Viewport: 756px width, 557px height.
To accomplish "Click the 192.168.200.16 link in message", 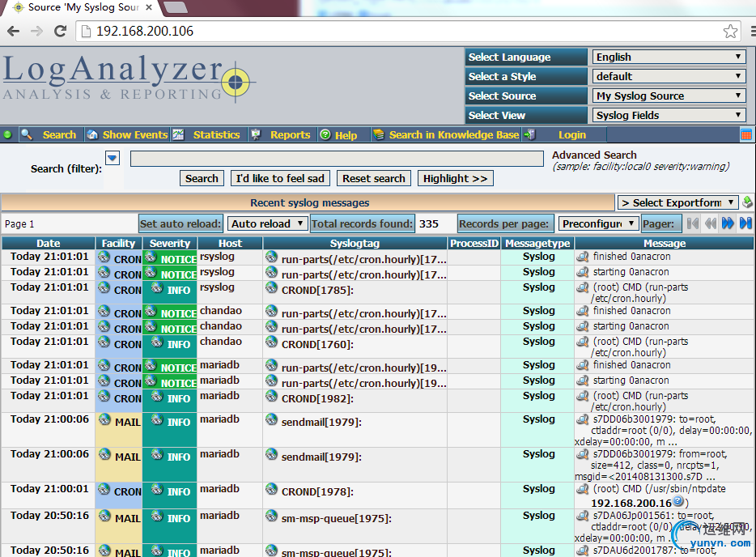I will tap(631, 503).
